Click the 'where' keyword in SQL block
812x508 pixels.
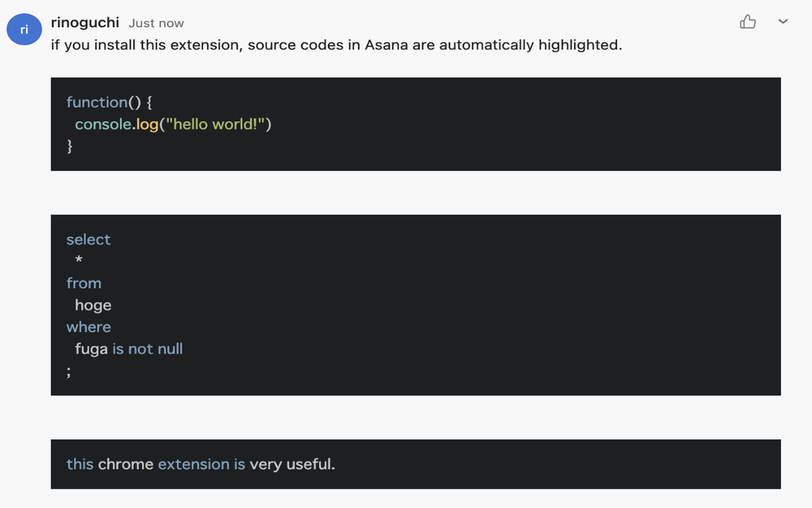pyautogui.click(x=88, y=326)
